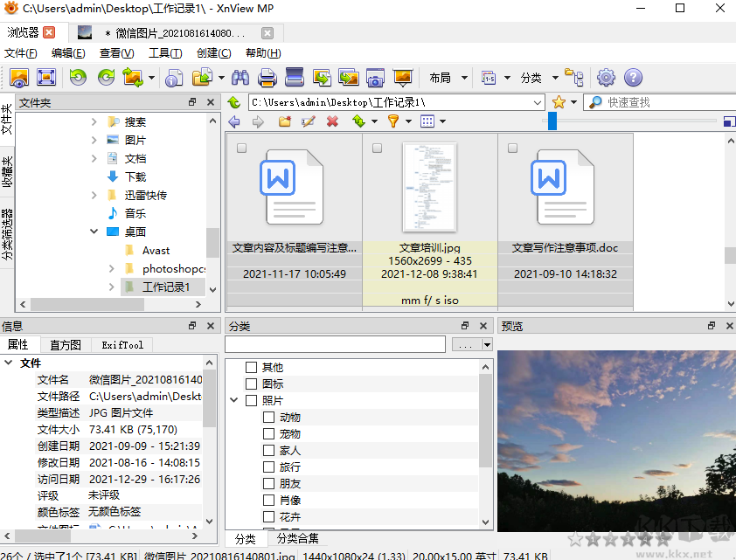Activate the filter funnel icon

pos(395,121)
